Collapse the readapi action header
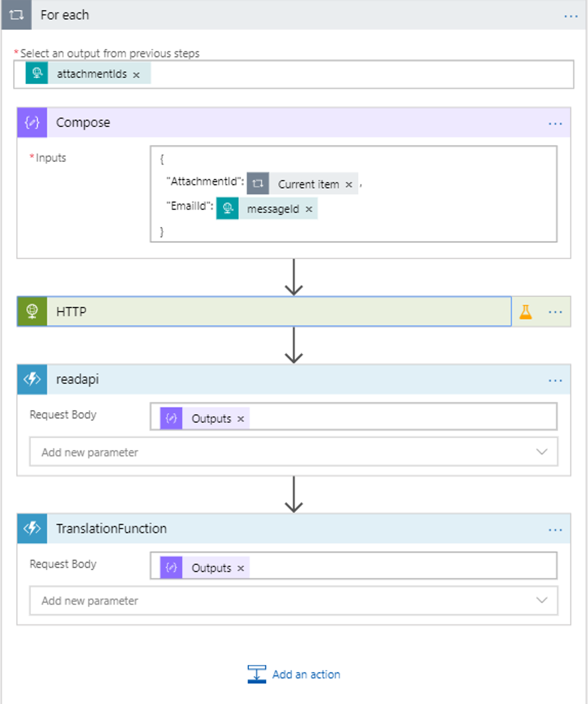 pyautogui.click(x=294, y=379)
